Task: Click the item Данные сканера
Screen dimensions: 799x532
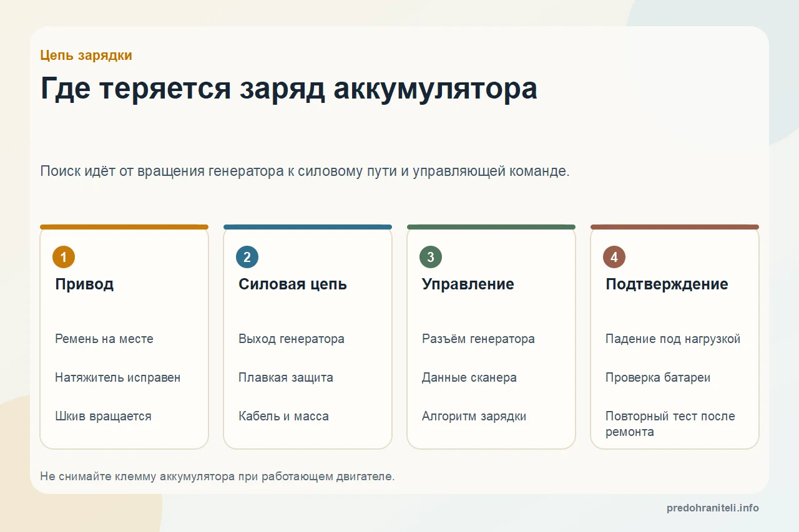Action: click(x=469, y=377)
